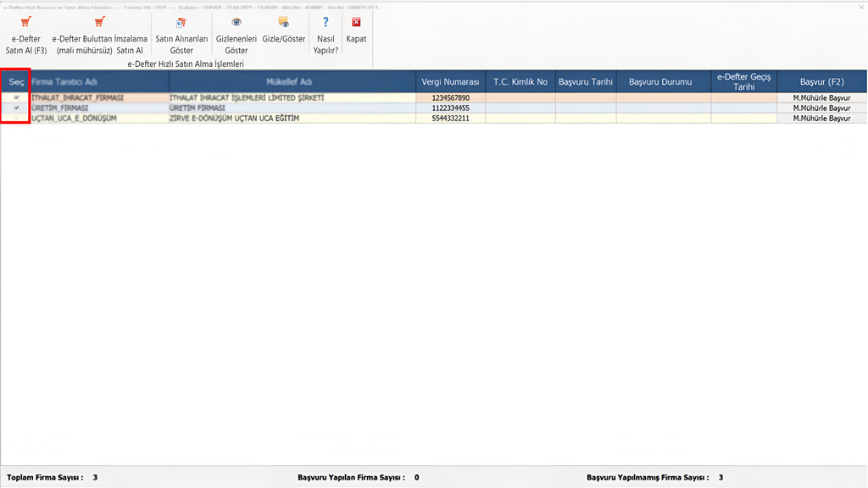Viewport: 868px width, 488px height.
Task: Click the e-Defter Hızlı Satın Alma İşlemleri label
Action: pos(186,64)
